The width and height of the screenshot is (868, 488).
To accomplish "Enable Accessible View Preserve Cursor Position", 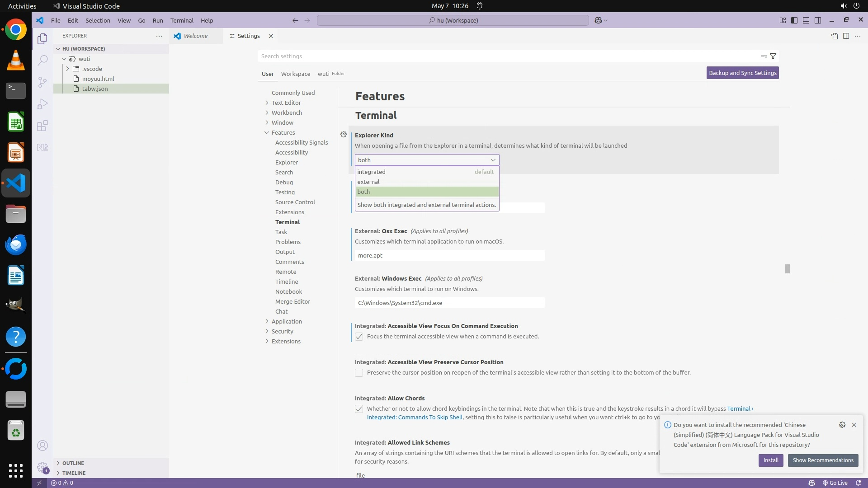I will tap(359, 373).
